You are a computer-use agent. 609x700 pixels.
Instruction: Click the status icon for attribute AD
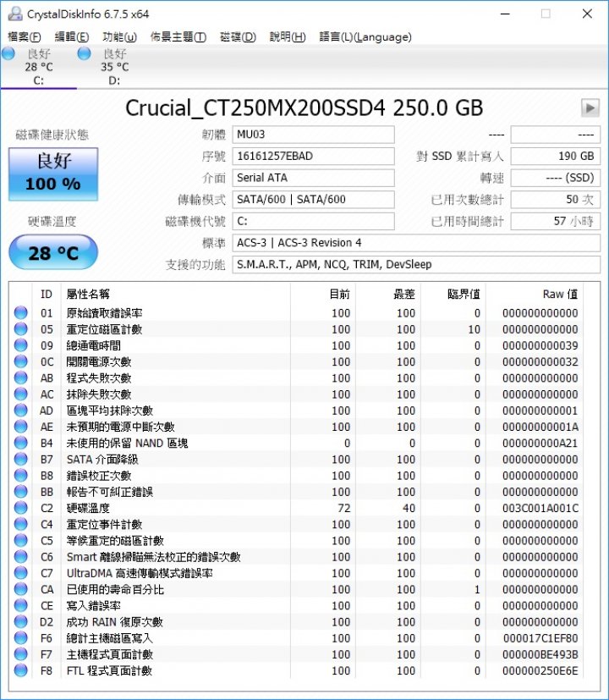(x=21, y=411)
